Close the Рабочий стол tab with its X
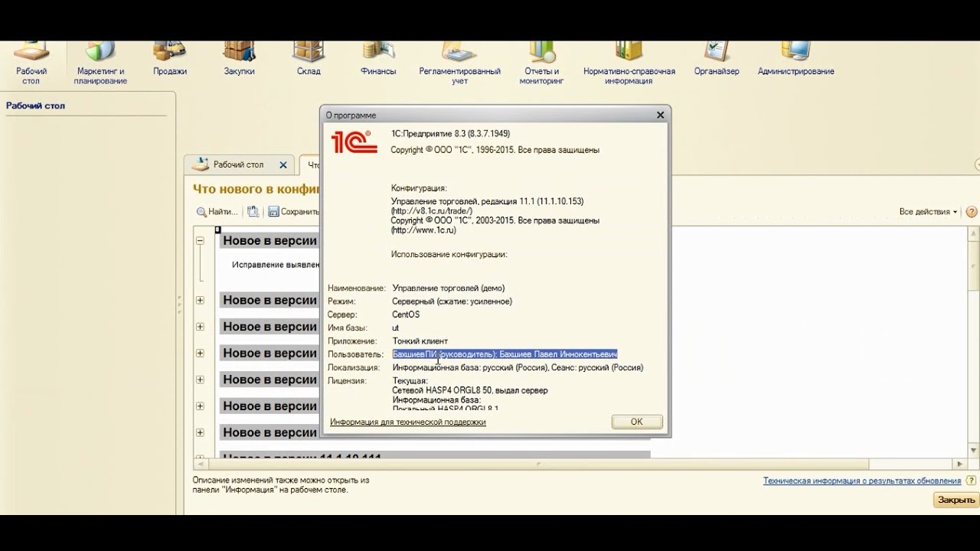 pyautogui.click(x=283, y=165)
